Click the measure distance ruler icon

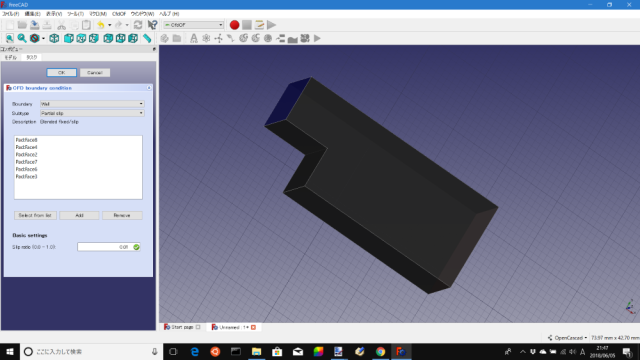click(x=147, y=38)
